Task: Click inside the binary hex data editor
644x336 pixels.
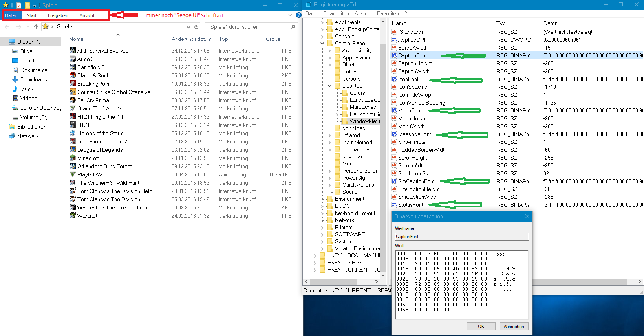Action: point(462,284)
